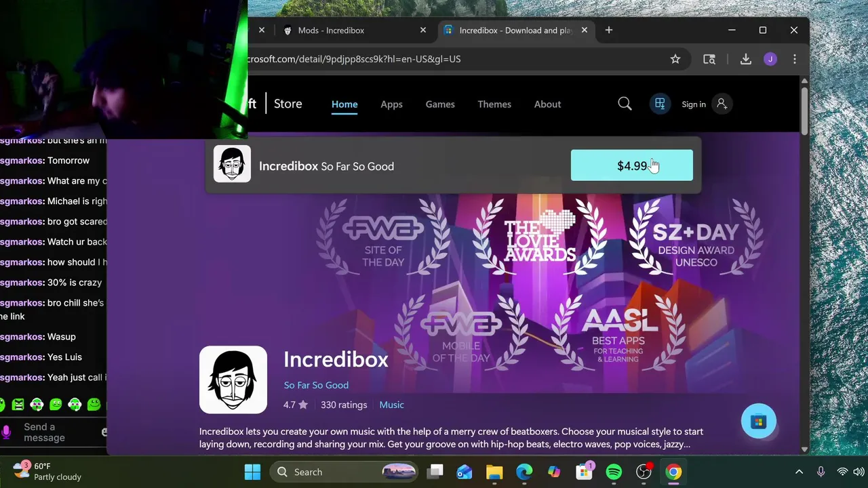Screen dimensions: 868x488
Task: Click the Sign in profile avatar icon
Action: coord(722,104)
